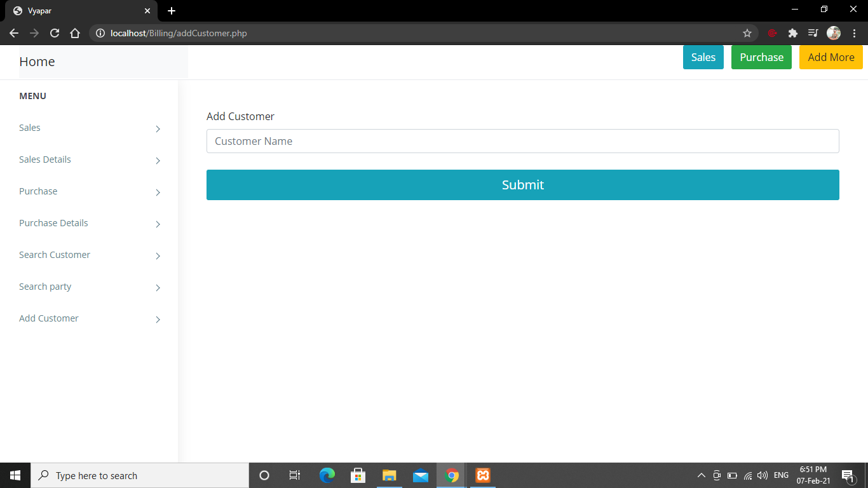This screenshot has height=488, width=868.
Task: Open Task View on taskbar
Action: pos(295,475)
